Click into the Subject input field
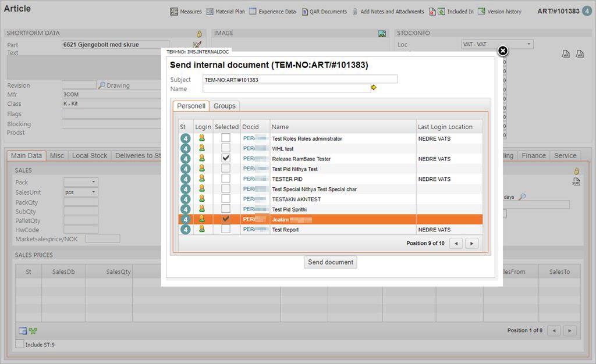 (x=300, y=79)
